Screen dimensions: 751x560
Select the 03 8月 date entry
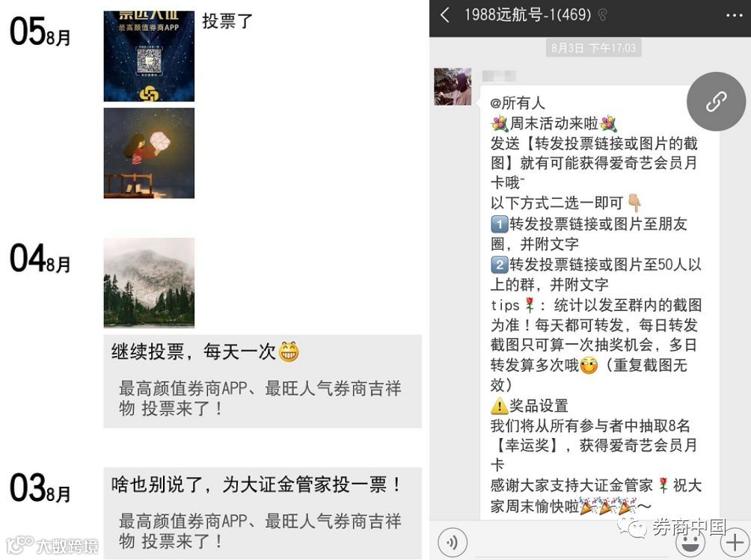[40, 488]
